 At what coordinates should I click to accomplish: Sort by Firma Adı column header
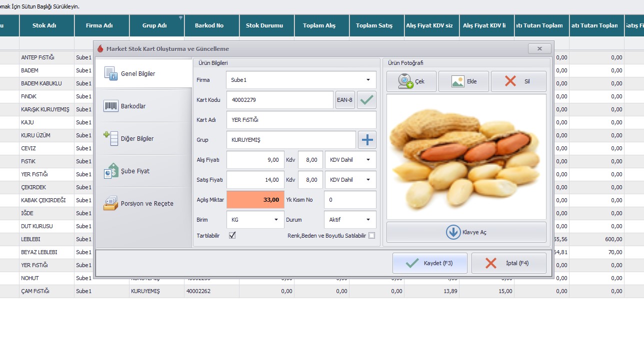click(x=101, y=25)
